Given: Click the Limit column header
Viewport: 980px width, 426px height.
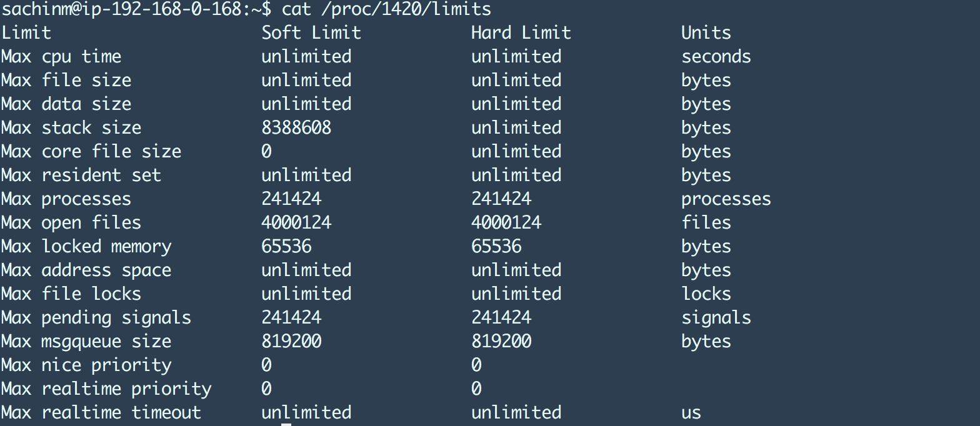Looking at the screenshot, I should click(26, 32).
